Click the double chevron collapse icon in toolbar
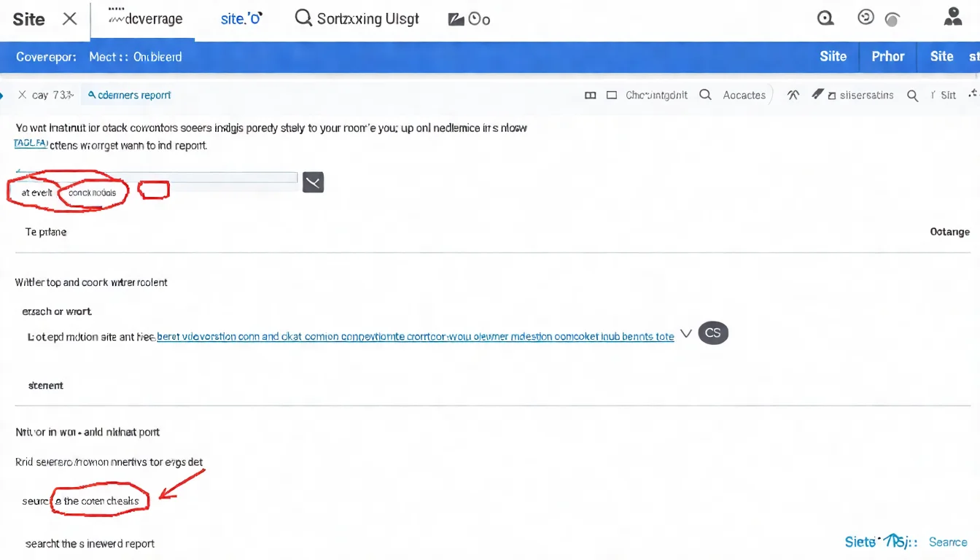The image size is (980, 560). click(x=793, y=94)
